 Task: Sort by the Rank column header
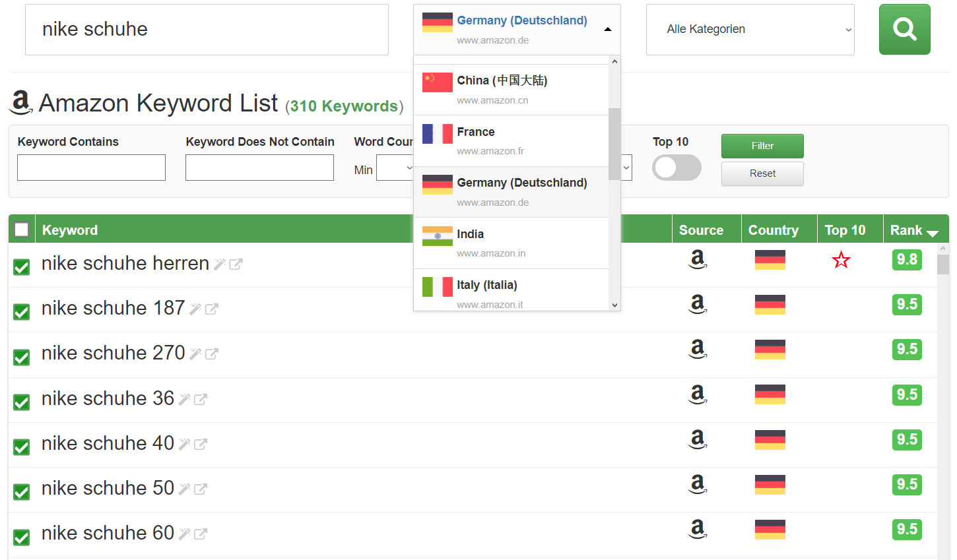click(915, 229)
